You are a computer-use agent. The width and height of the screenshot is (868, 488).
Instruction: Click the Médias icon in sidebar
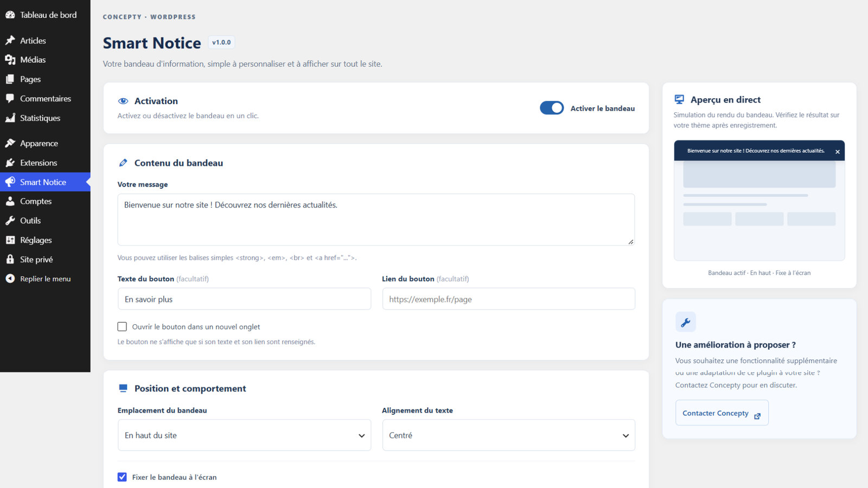click(x=10, y=60)
